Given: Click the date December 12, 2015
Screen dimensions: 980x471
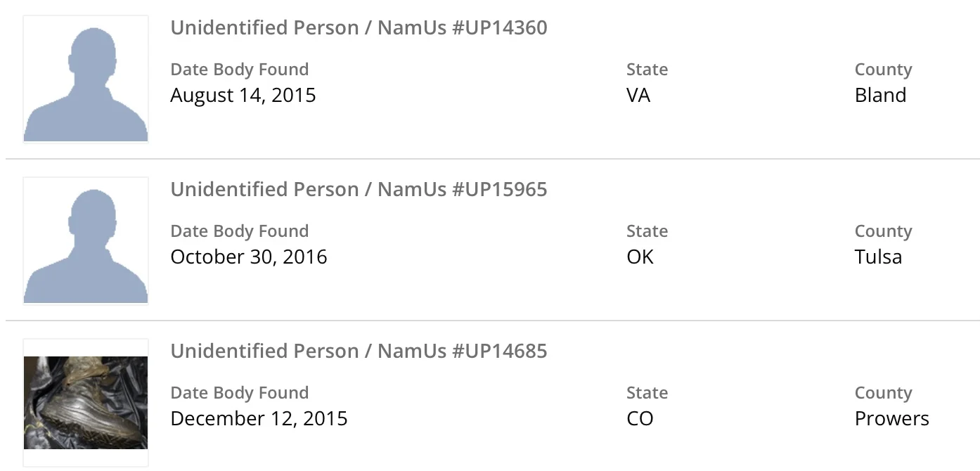Looking at the screenshot, I should click(259, 418).
